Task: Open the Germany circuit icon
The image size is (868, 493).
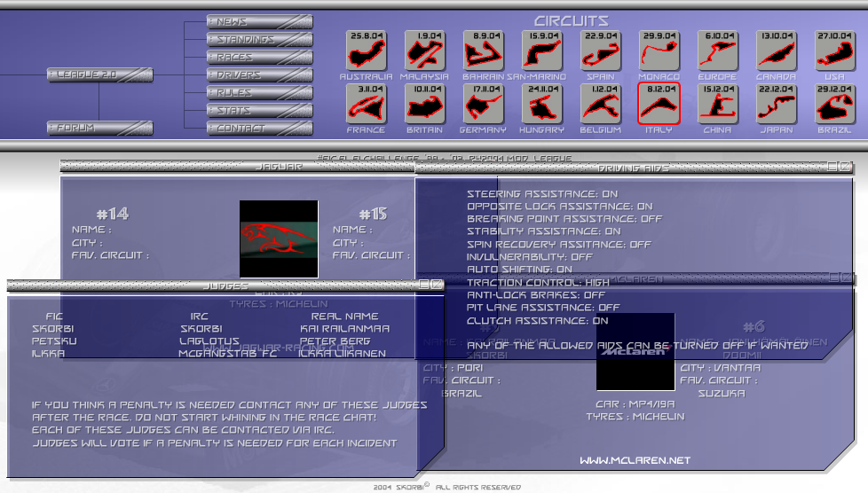Action: (484, 104)
